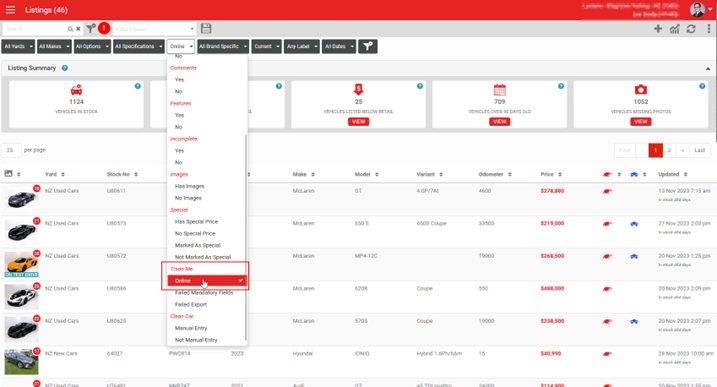Click VIEW on Vehicles Listed Below Retail
717x387 pixels.
358,122
